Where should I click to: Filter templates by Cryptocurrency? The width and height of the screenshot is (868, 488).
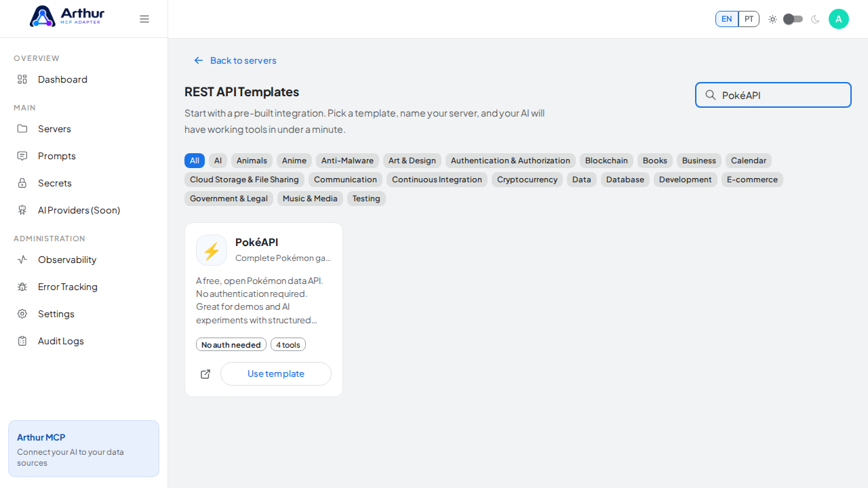click(527, 180)
